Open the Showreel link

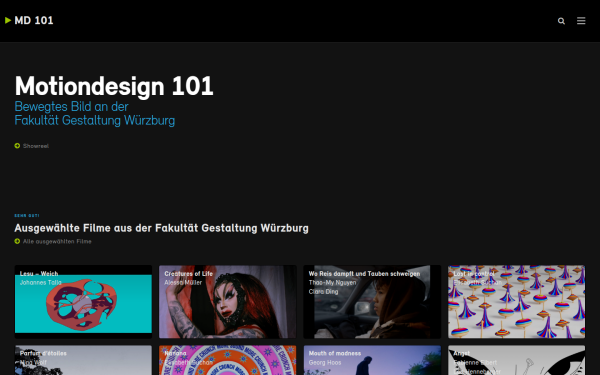36,146
